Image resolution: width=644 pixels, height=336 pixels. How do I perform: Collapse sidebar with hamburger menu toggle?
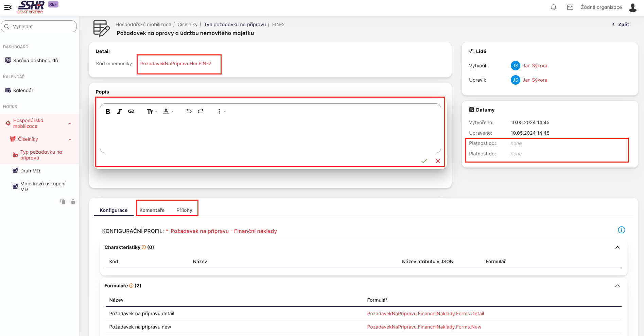[8, 7]
